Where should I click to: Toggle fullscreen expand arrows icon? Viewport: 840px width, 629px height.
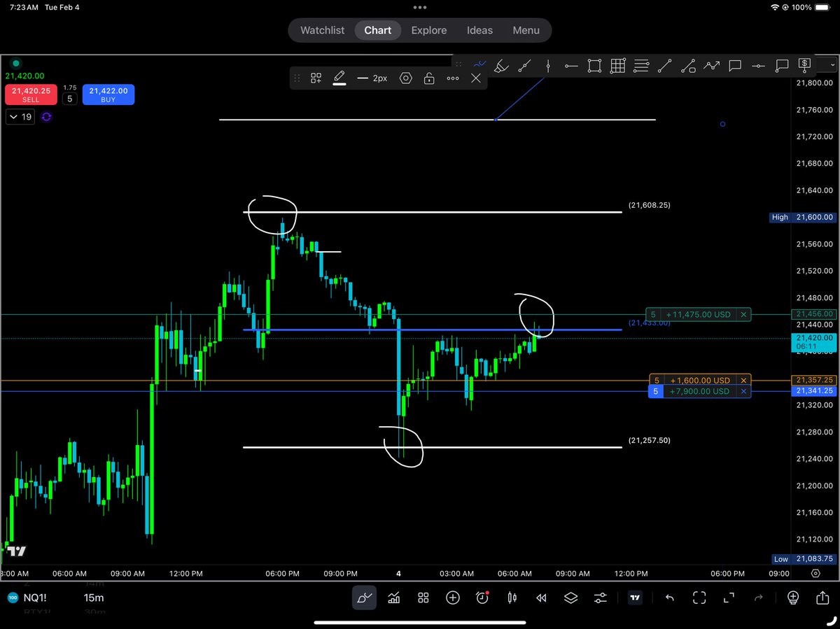point(729,598)
